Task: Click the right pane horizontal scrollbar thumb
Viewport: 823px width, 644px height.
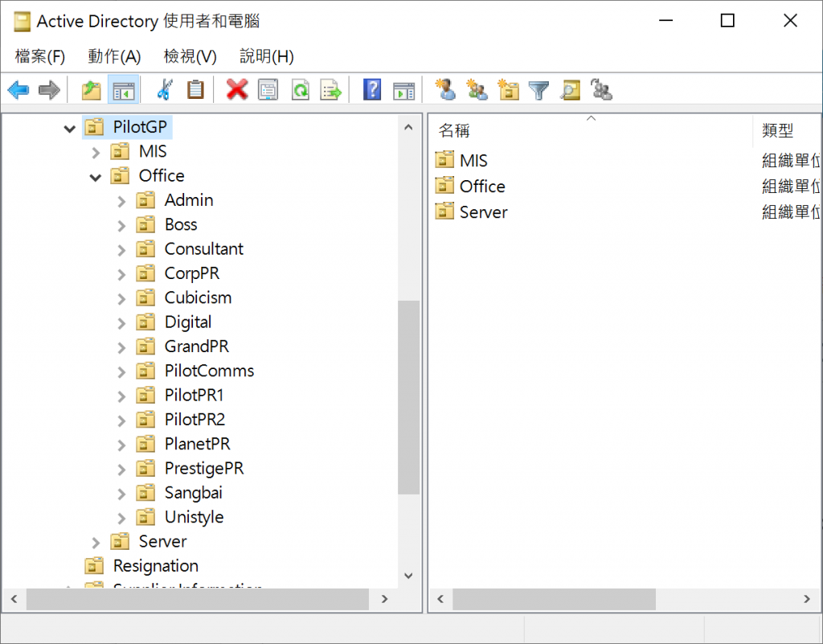Action: click(x=554, y=599)
